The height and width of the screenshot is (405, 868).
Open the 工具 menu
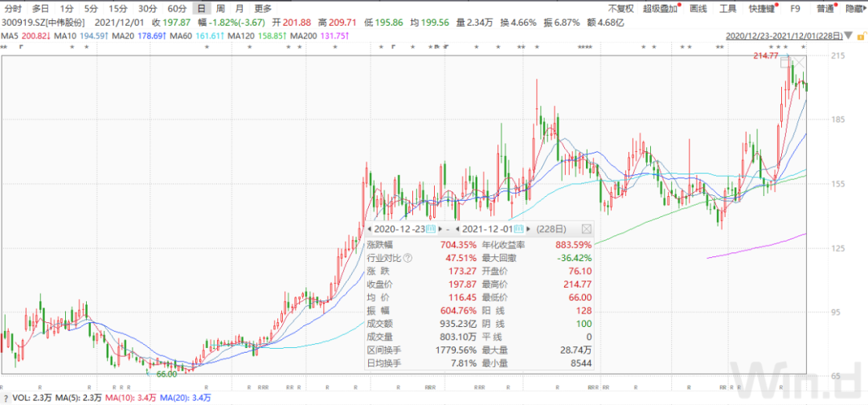pyautogui.click(x=727, y=8)
